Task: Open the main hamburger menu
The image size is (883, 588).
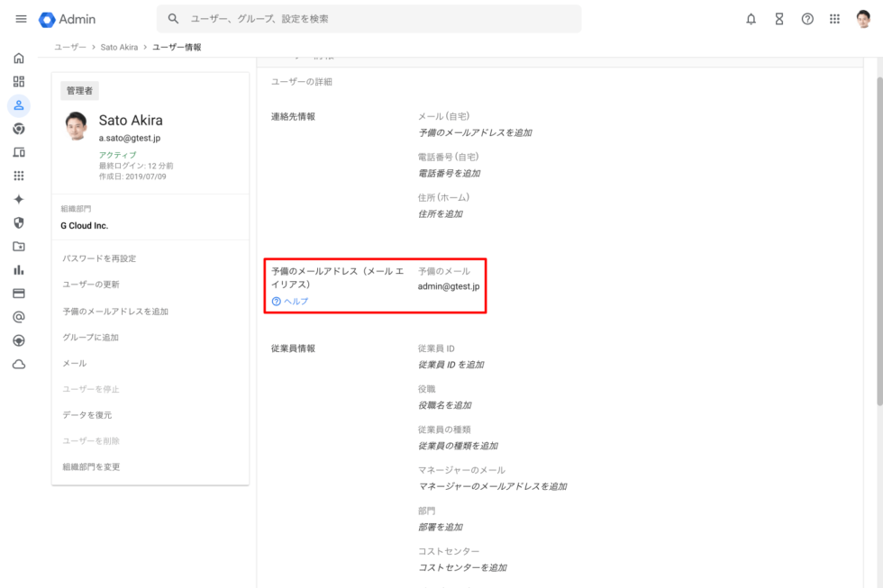Action: tap(21, 19)
